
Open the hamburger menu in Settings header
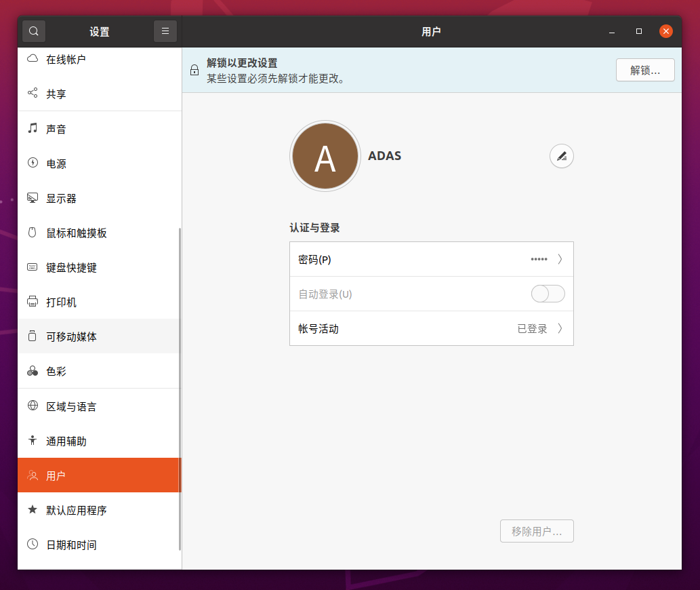(x=165, y=31)
